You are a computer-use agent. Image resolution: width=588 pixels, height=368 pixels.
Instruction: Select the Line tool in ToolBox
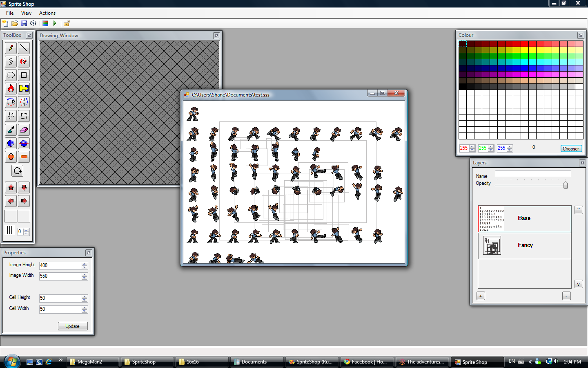click(24, 48)
